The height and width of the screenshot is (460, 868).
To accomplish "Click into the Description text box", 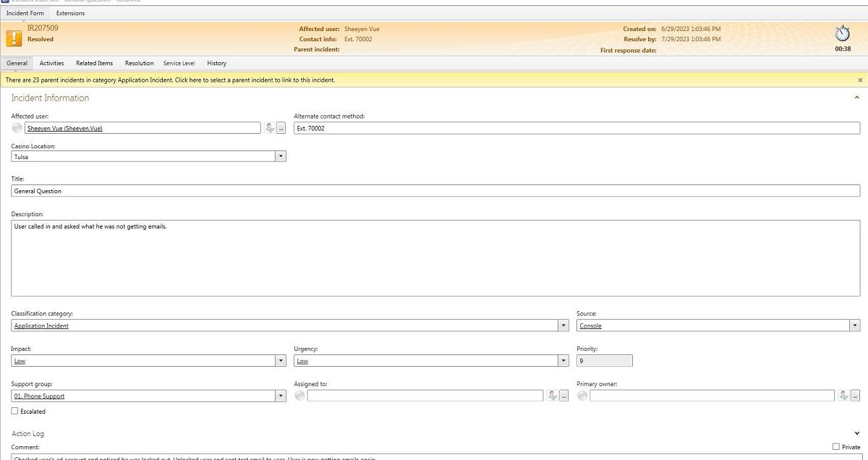I will pyautogui.click(x=434, y=258).
